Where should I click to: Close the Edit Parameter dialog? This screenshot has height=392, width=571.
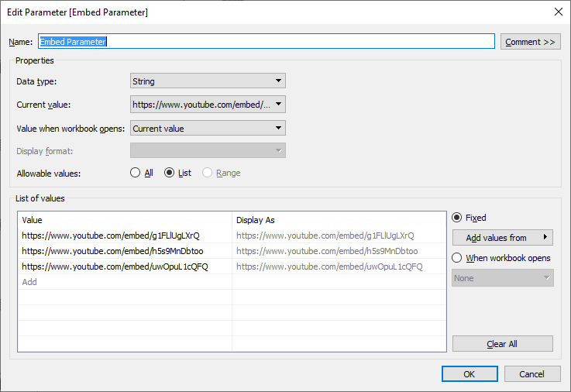pos(558,12)
